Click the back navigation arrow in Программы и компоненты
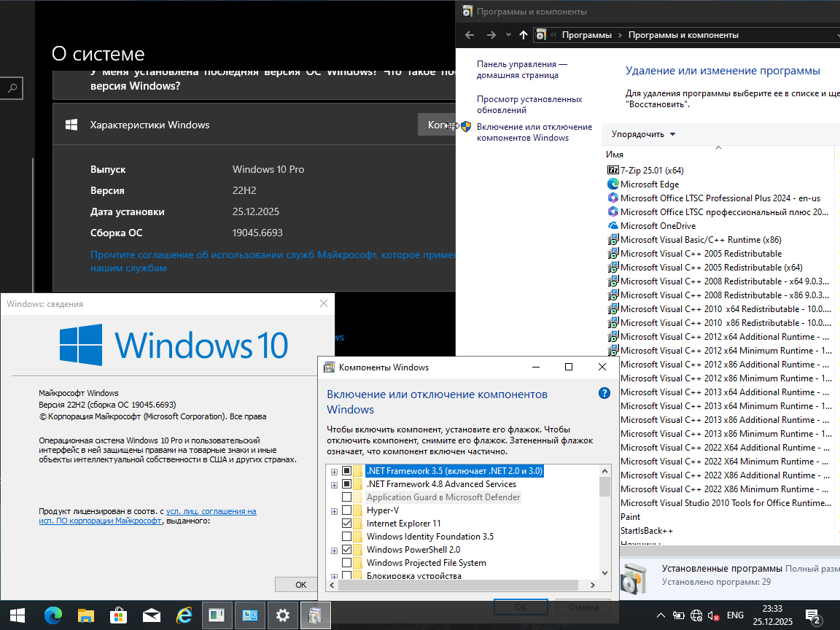Image resolution: width=840 pixels, height=630 pixels. pyautogui.click(x=469, y=34)
